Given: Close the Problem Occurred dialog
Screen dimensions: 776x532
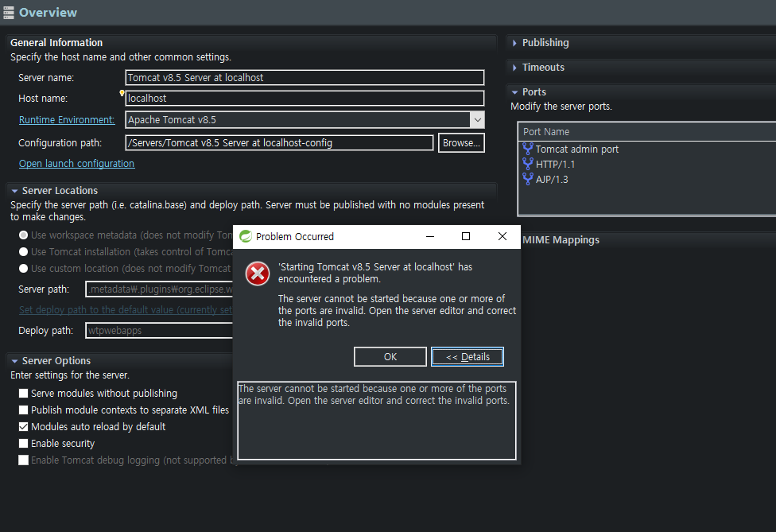Looking at the screenshot, I should (502, 236).
